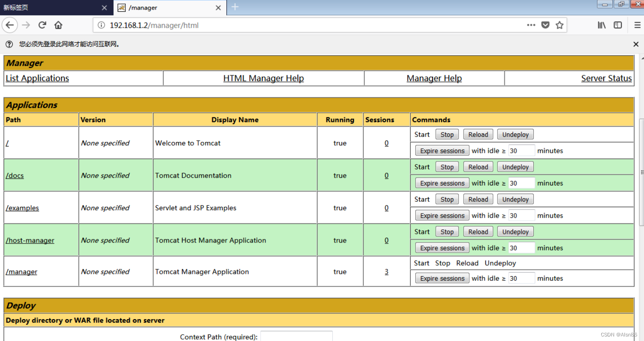Image resolution: width=644 pixels, height=341 pixels.
Task: Open HTML Manager Help link
Action: point(264,78)
